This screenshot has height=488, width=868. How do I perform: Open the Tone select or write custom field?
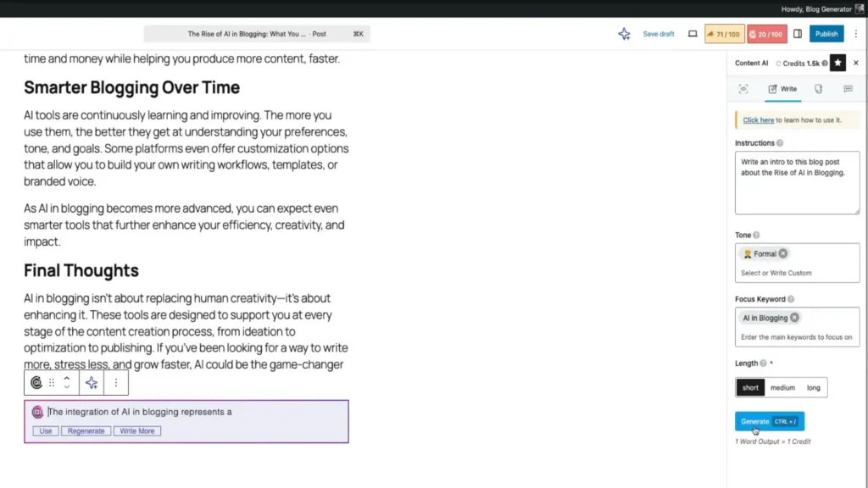click(x=796, y=273)
